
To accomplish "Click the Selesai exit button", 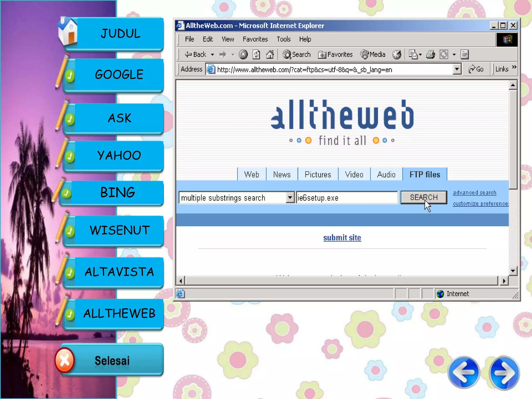I will pyautogui.click(x=112, y=361).
